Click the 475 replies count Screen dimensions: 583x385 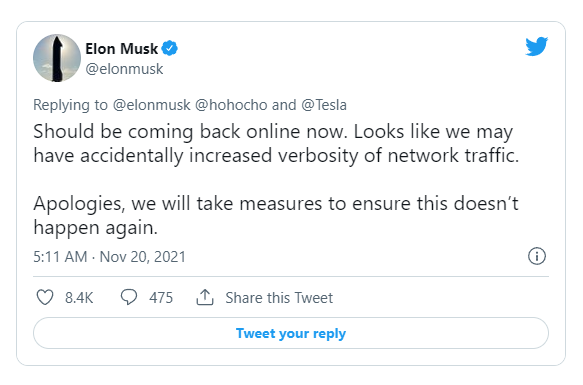pos(161,298)
